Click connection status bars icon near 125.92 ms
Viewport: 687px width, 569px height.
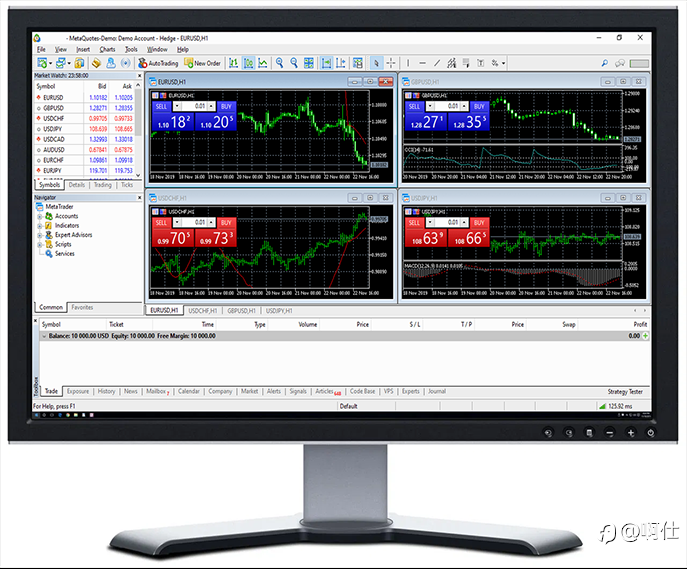[x=602, y=406]
